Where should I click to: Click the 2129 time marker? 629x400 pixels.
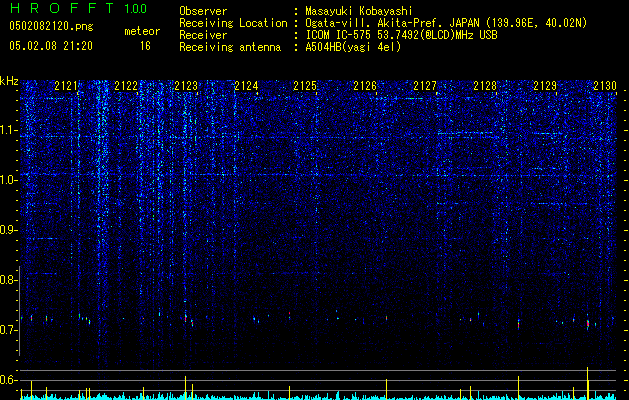coord(545,86)
